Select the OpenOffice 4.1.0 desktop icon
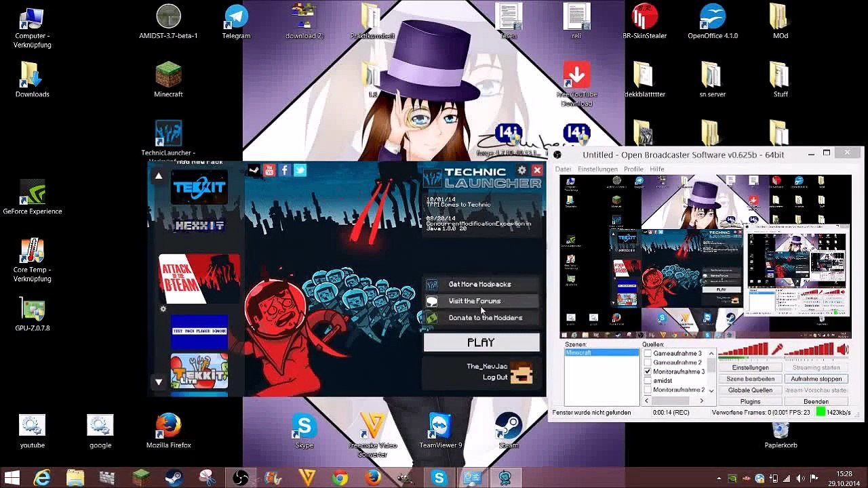Viewport: 868px width, 488px height. (x=713, y=22)
